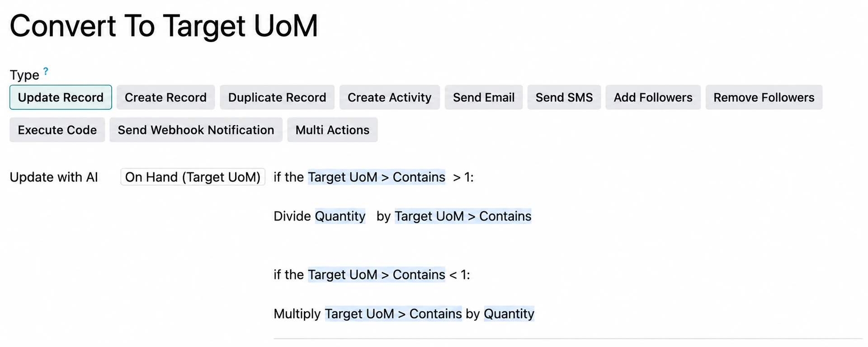Open the Type field help tooltip
Viewport: 868px width, 347px height.
(46, 71)
